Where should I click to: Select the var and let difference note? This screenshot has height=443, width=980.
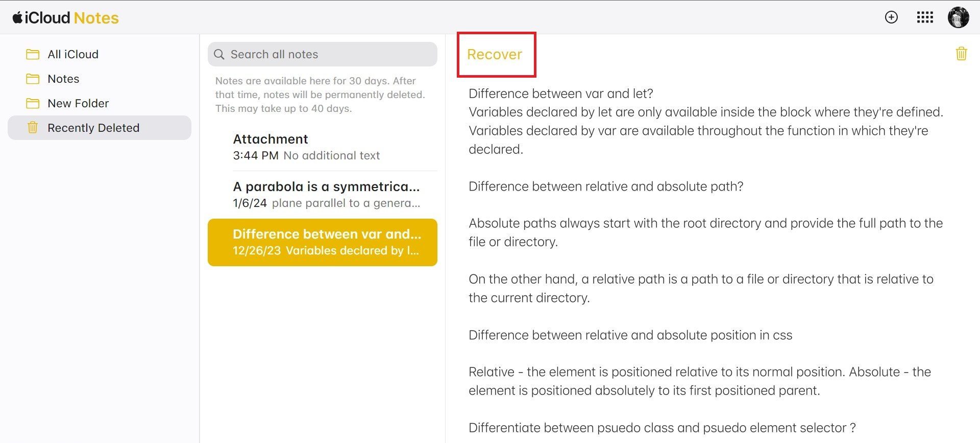[x=323, y=242]
